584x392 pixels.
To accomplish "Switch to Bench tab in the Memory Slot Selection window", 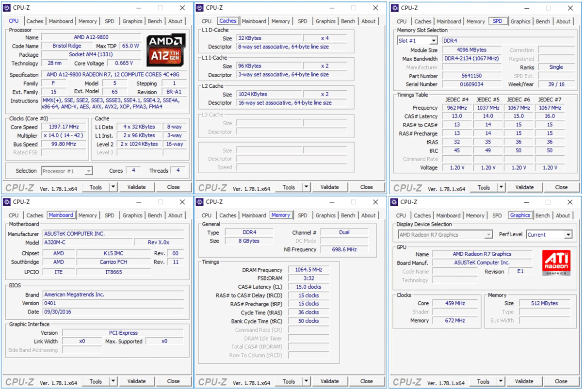I will [543, 21].
